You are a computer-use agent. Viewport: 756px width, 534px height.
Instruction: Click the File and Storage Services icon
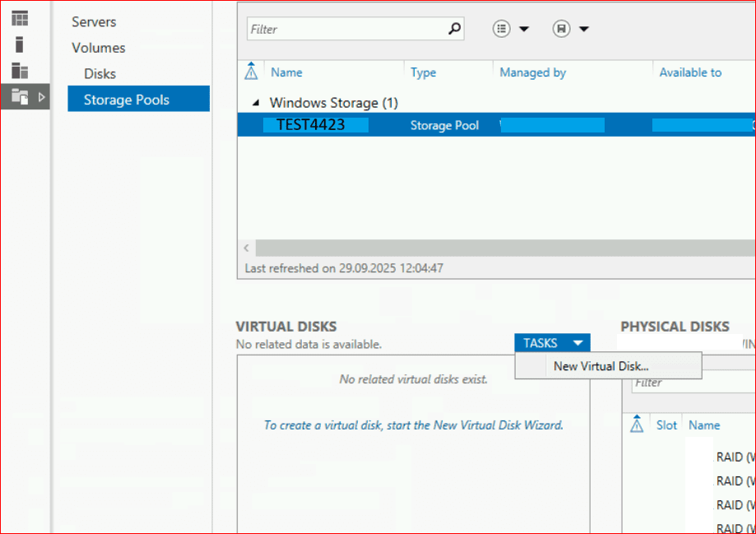click(20, 97)
